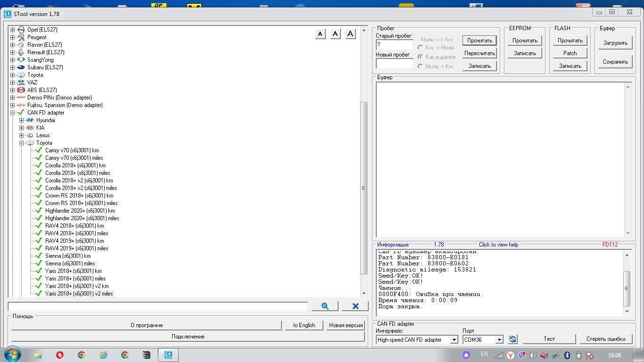
Task: Click the О программе button
Action: click(147, 325)
